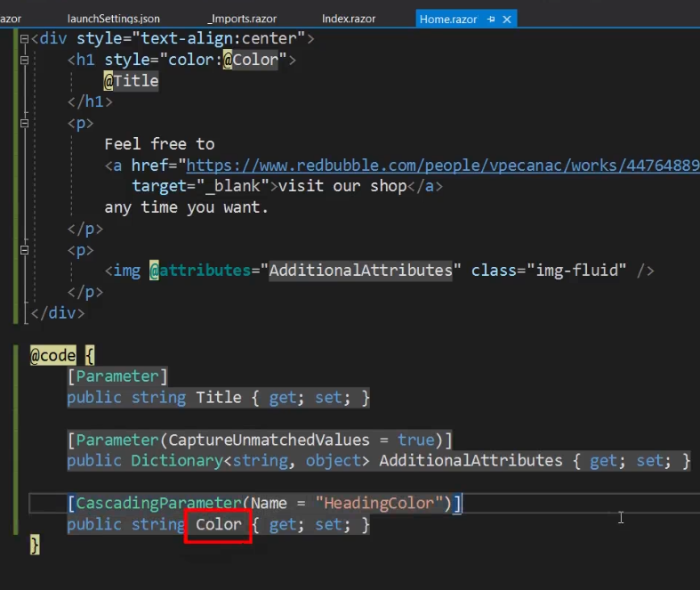Click the @Color reference in h1 style

[251, 60]
